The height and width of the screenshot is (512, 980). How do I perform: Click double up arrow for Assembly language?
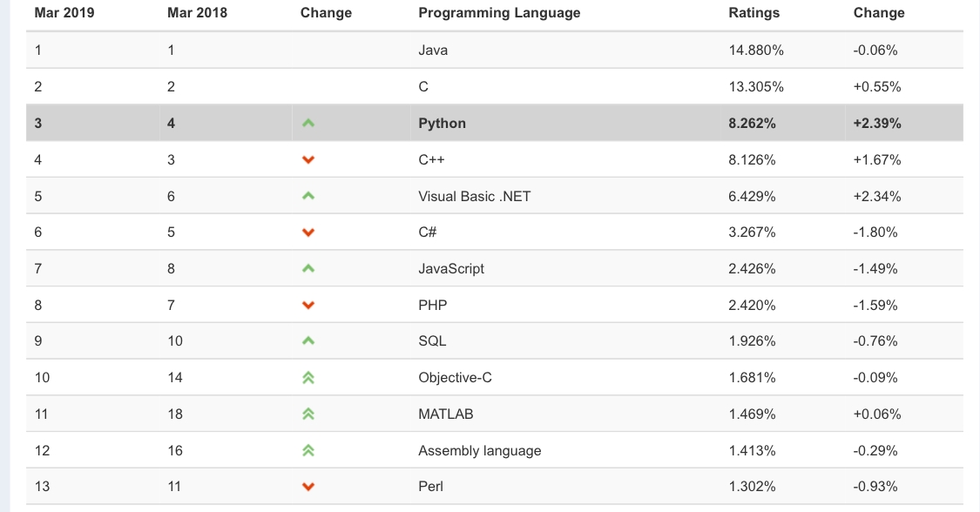point(308,451)
